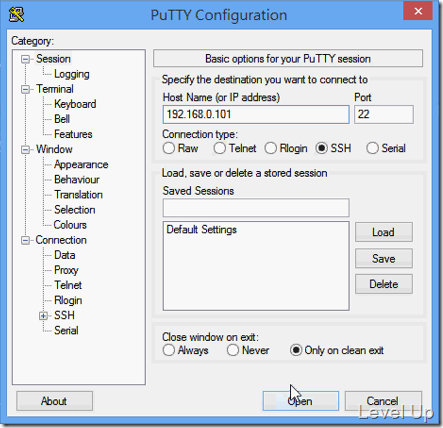Viewport: 443px width, 428px height.
Task: Collapse the Window tree node
Action: [x=25, y=150]
